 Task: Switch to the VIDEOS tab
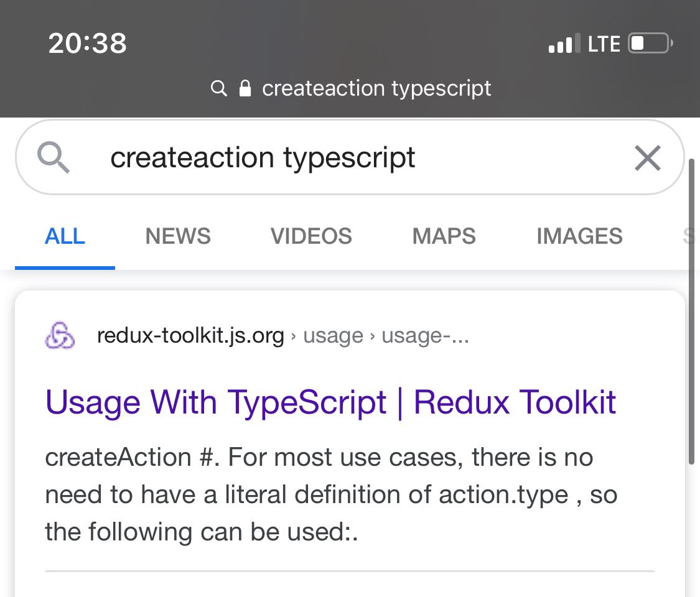point(311,236)
